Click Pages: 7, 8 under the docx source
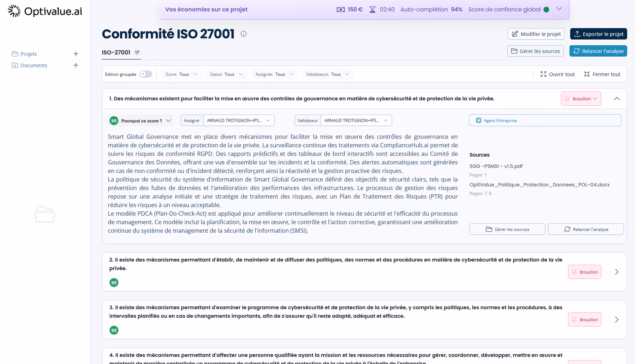Screen dimensions: 635x364 tap(480, 194)
